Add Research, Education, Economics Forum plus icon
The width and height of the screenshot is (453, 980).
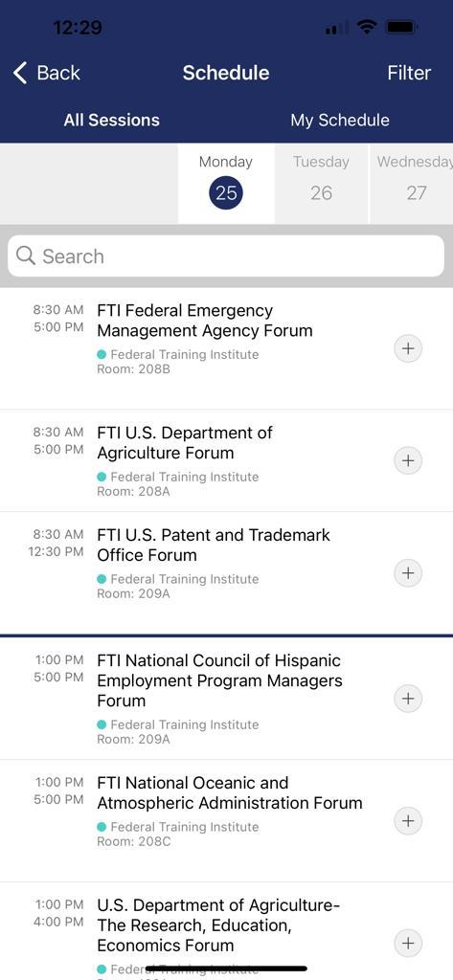(408, 943)
